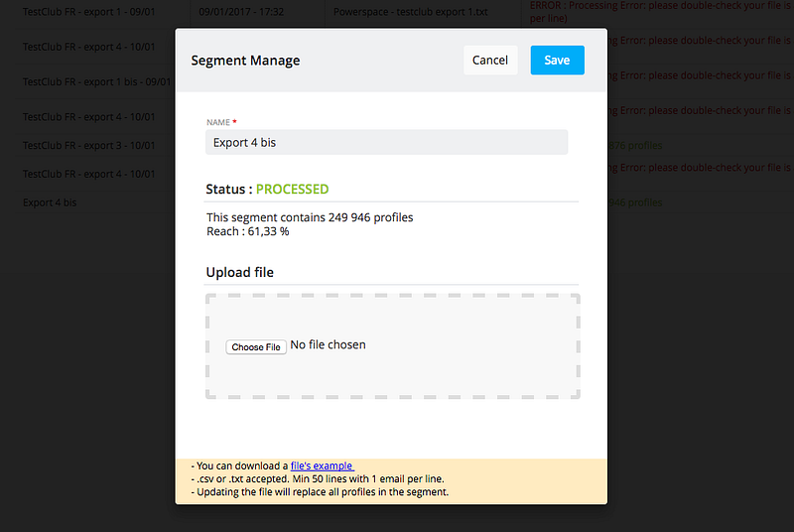This screenshot has width=794, height=532.
Task: Click the No file chosen text
Action: click(x=328, y=345)
